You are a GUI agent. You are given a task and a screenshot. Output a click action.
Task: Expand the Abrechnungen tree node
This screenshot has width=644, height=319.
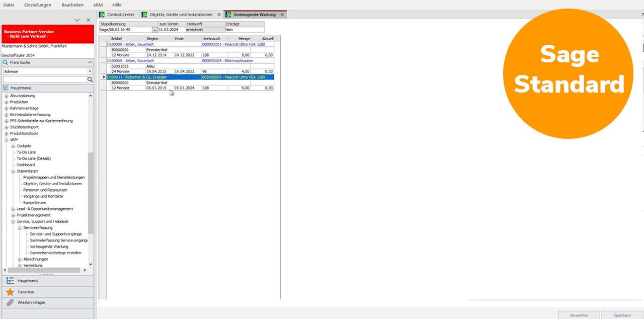pyautogui.click(x=20, y=259)
